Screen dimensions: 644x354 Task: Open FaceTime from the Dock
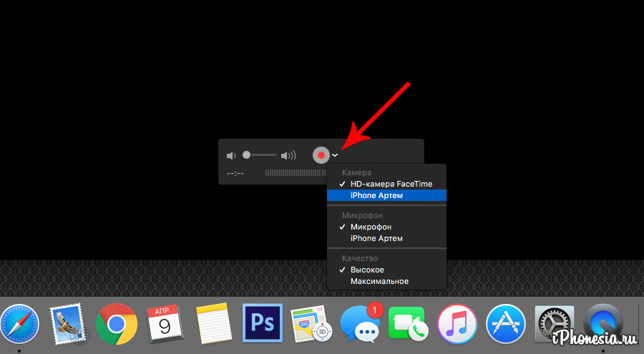click(x=408, y=324)
